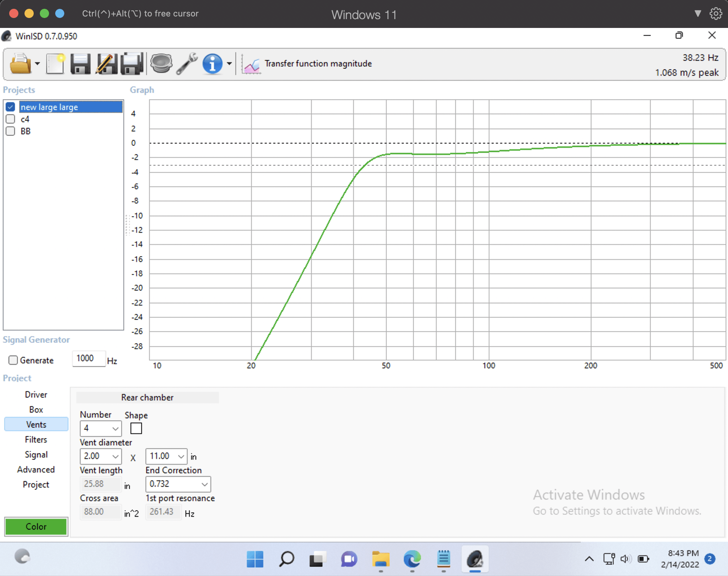728x576 pixels.
Task: Click the 1st port resonance 261.43 field
Action: point(163,512)
